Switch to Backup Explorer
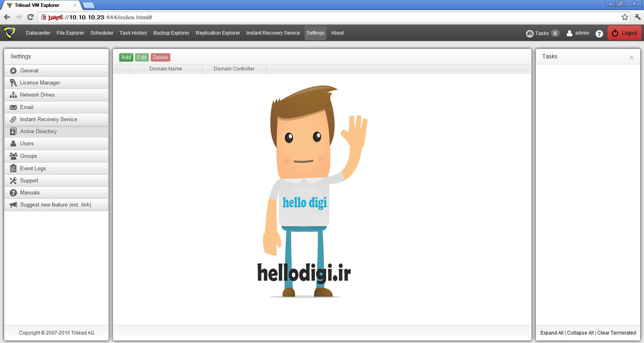This screenshot has width=644, height=343. 171,33
